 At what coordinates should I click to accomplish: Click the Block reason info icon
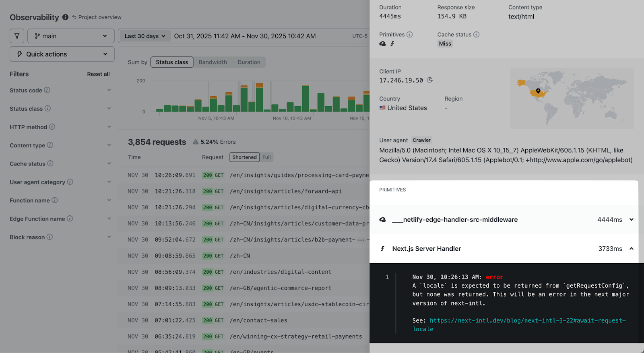click(50, 237)
